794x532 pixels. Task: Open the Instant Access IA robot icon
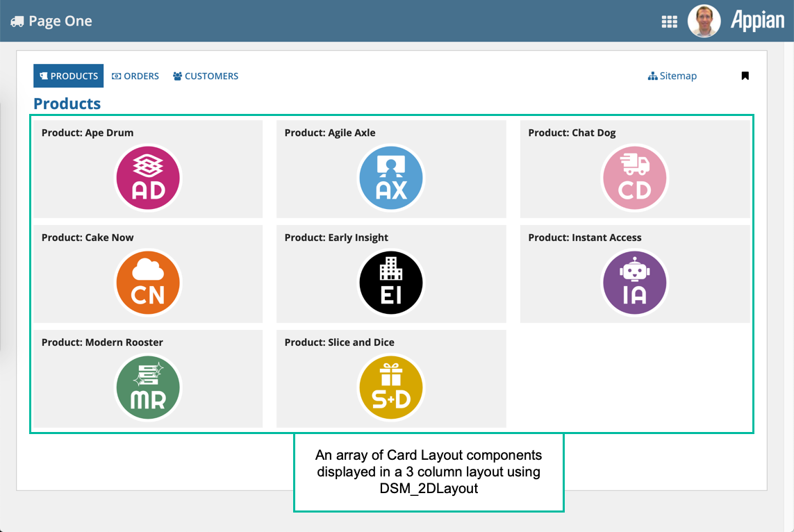(x=634, y=283)
